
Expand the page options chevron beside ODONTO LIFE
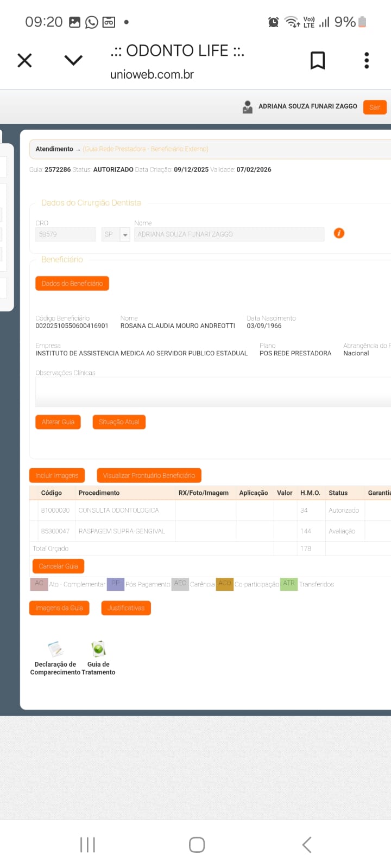(x=73, y=60)
